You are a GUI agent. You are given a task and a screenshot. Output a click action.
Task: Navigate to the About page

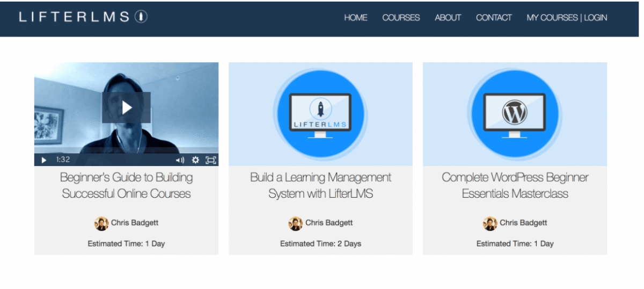click(x=448, y=18)
